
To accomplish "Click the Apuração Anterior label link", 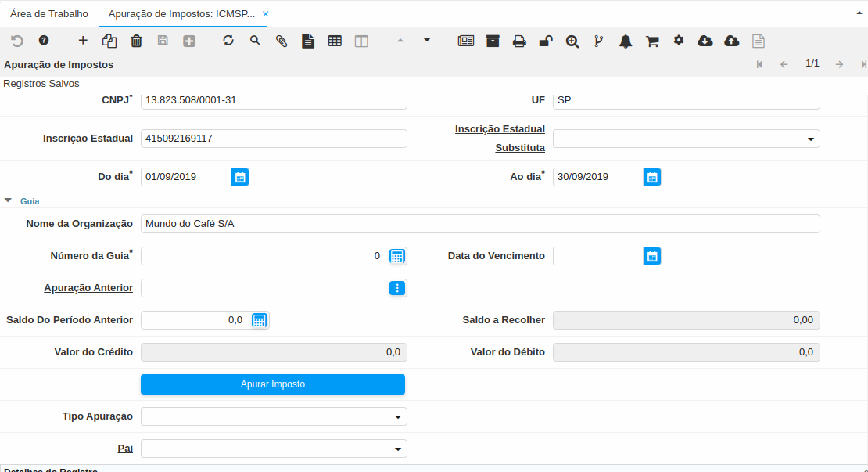I will (x=88, y=288).
